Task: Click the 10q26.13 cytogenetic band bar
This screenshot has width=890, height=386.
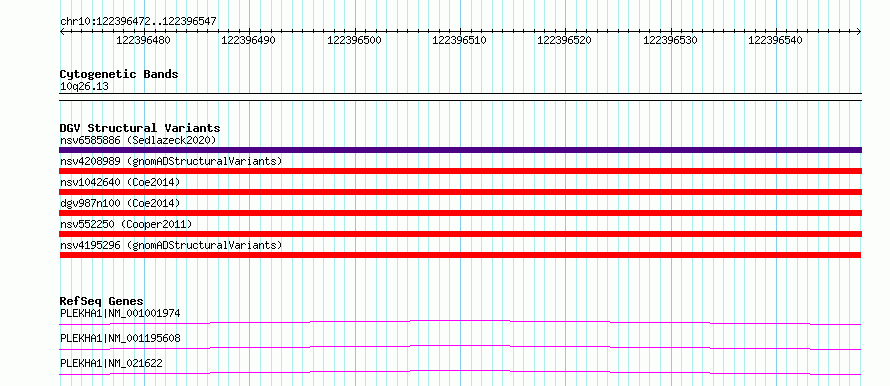Action: point(461,96)
